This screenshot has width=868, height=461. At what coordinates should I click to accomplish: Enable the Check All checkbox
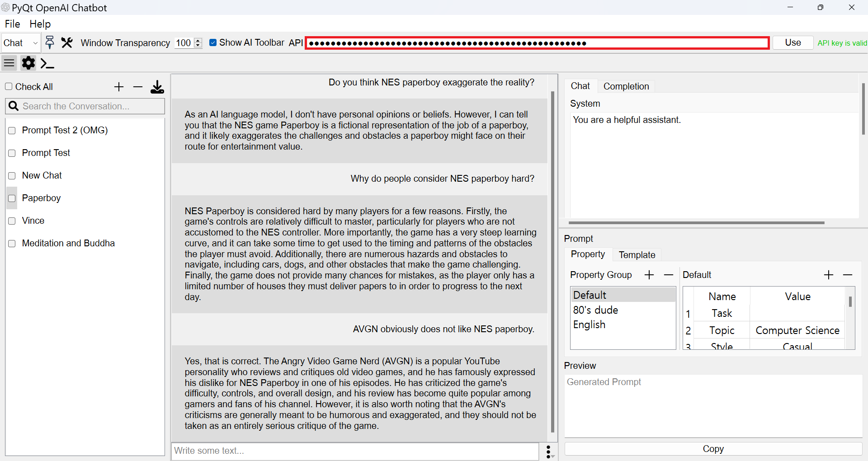click(9, 86)
